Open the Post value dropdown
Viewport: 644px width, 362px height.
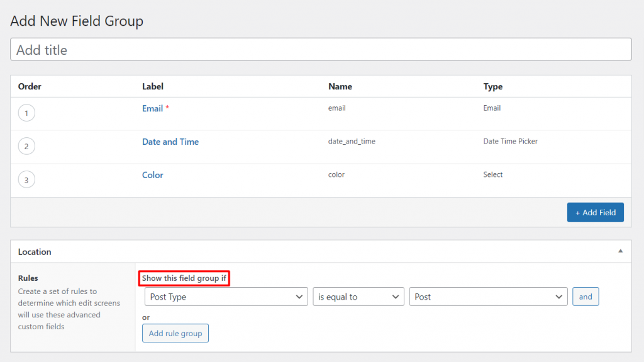click(488, 297)
